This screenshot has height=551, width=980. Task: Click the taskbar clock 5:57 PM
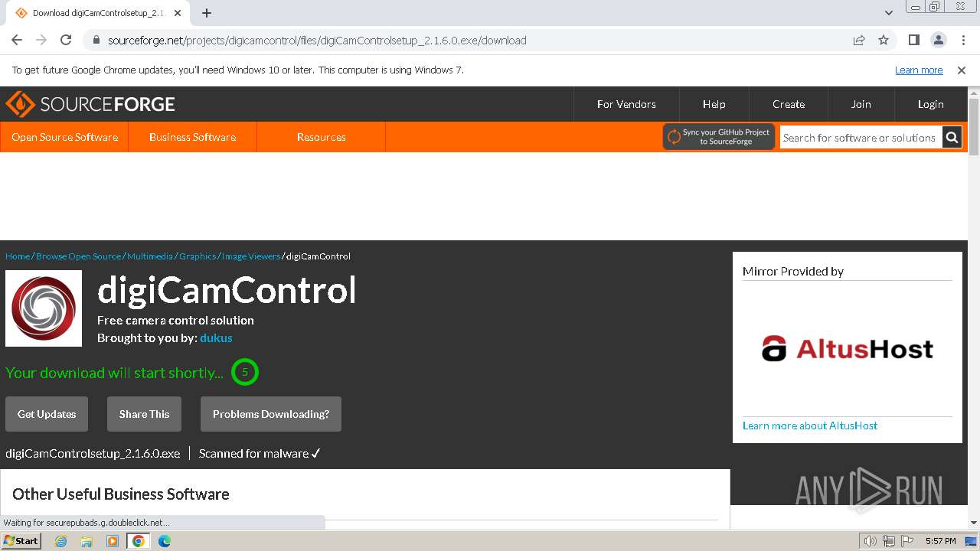click(x=940, y=541)
